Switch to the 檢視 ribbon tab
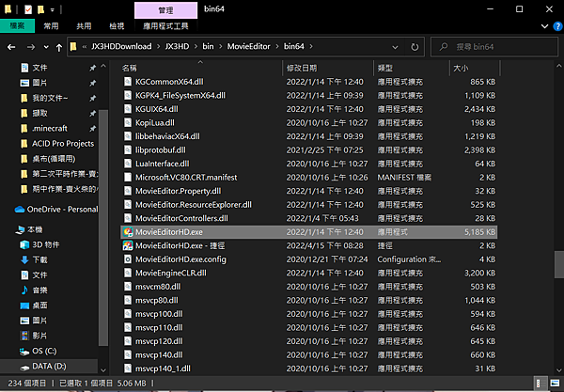 (117, 26)
